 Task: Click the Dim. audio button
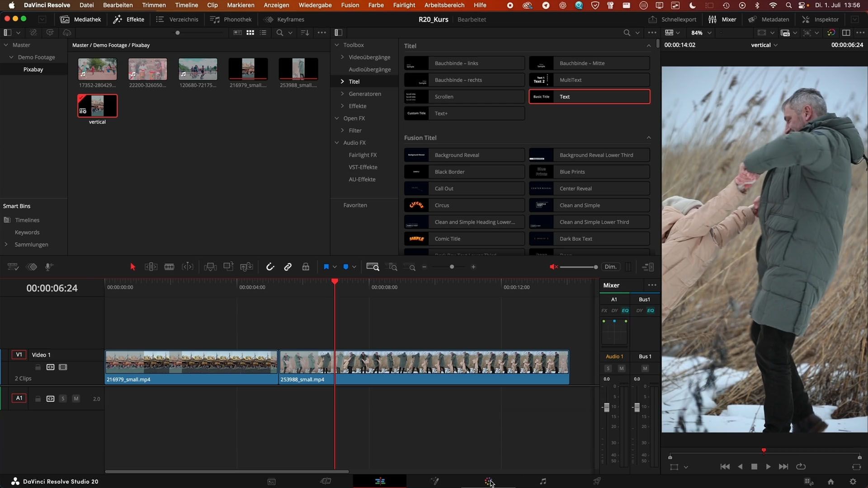[610, 267]
